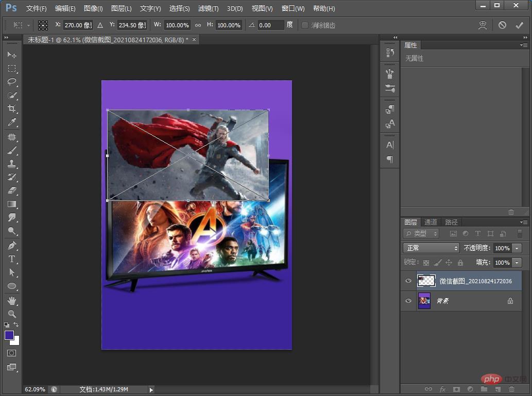Enable the anti-alias checkbox
The height and width of the screenshot is (396, 532).
pos(305,25)
